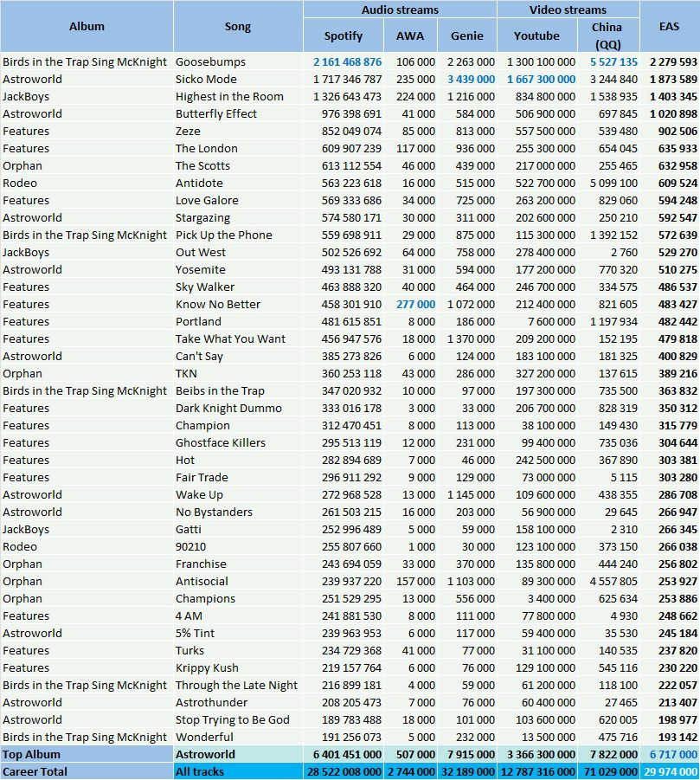The height and width of the screenshot is (780, 700).
Task: Click Sicko Mode Youtube value 1 667 300 000
Action: tap(541, 79)
